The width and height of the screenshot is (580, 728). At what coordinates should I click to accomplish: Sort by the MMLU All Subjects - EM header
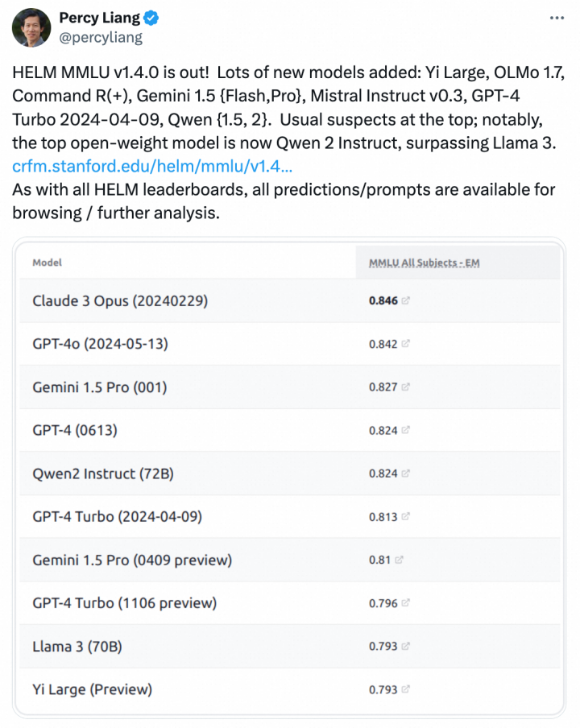pos(426,263)
